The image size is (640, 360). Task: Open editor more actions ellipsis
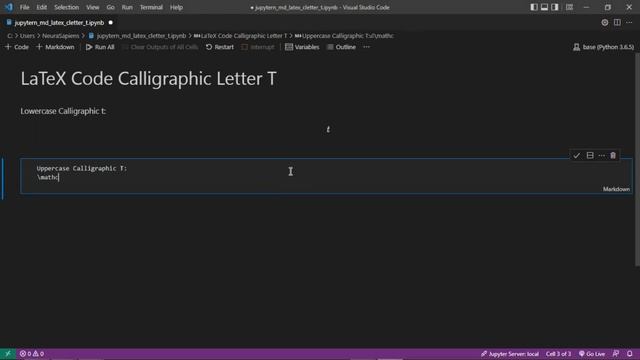(629, 23)
